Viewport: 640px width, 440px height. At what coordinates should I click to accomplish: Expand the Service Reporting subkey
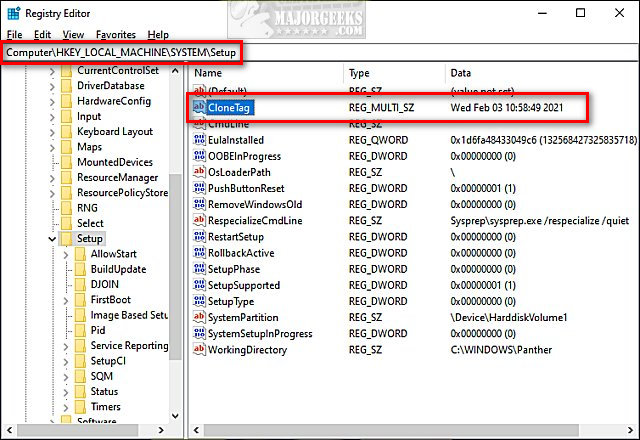pyautogui.click(x=66, y=346)
